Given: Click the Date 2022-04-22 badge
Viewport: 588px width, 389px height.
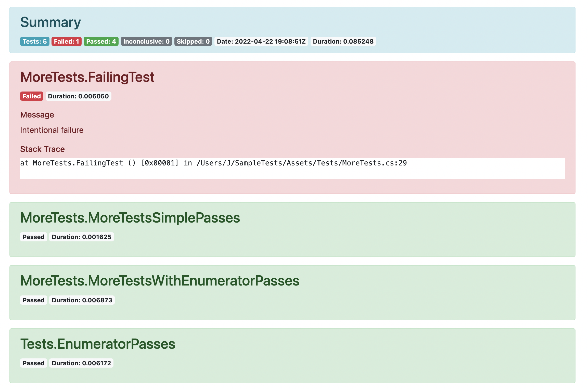Looking at the screenshot, I should tap(261, 41).
